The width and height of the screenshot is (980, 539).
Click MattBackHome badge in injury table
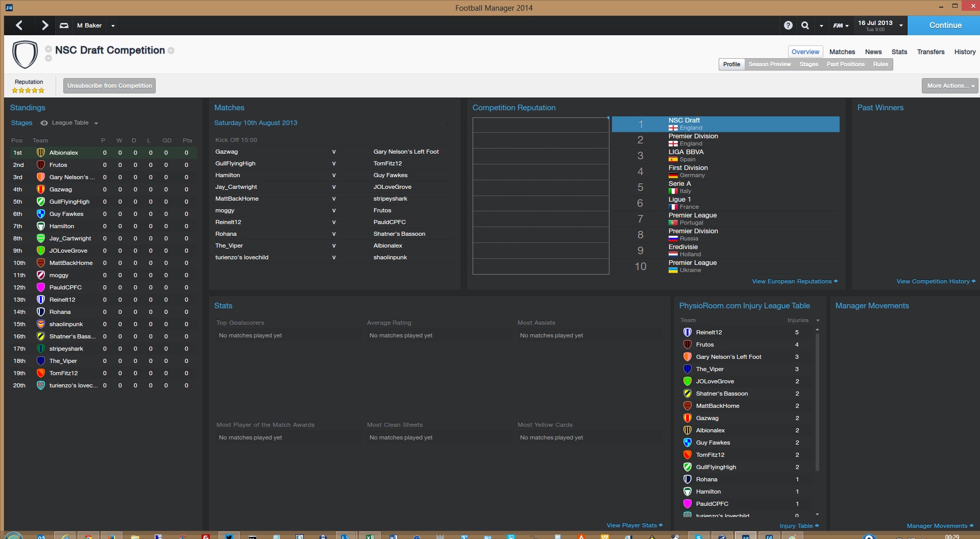point(688,406)
